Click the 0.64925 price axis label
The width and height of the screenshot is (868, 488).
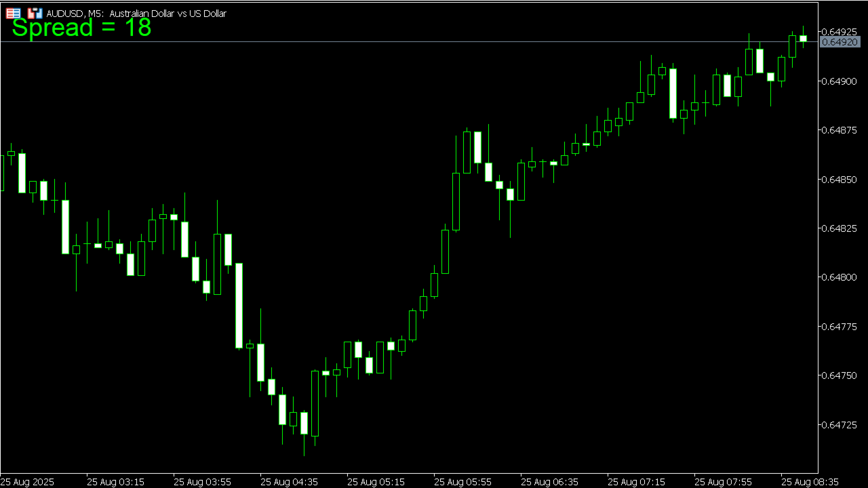[840, 32]
